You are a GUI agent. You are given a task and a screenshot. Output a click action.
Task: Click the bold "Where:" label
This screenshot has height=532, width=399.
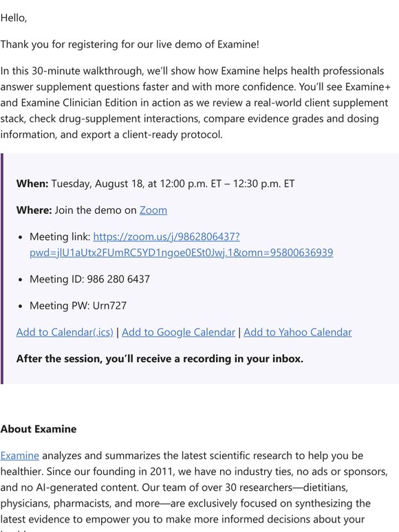[34, 210]
